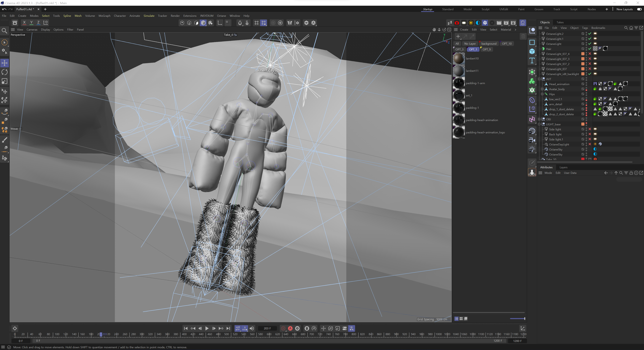Image resolution: width=644 pixels, height=350 pixels.
Task: Expand the OBJ null group
Action: click(x=539, y=119)
